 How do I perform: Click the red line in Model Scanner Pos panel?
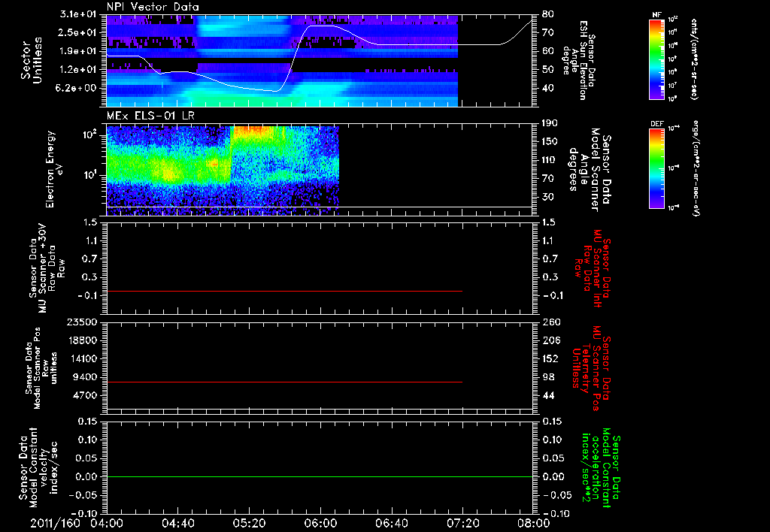pos(284,382)
